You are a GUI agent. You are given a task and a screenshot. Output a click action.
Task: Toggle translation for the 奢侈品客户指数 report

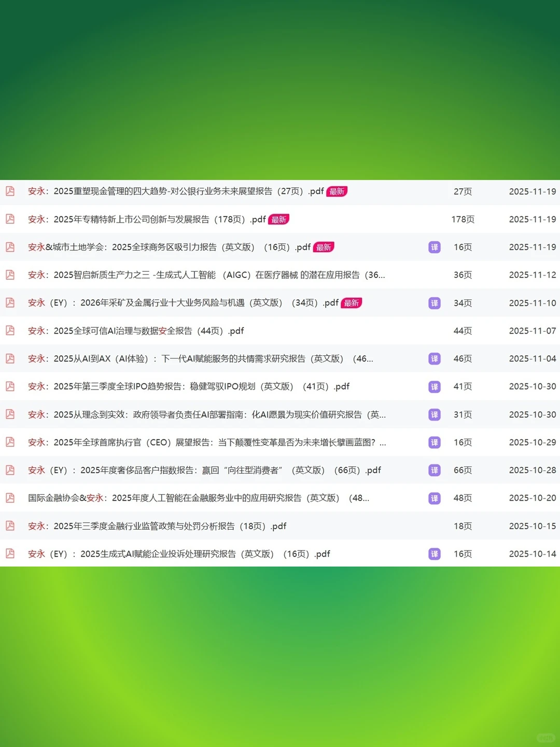point(434,470)
